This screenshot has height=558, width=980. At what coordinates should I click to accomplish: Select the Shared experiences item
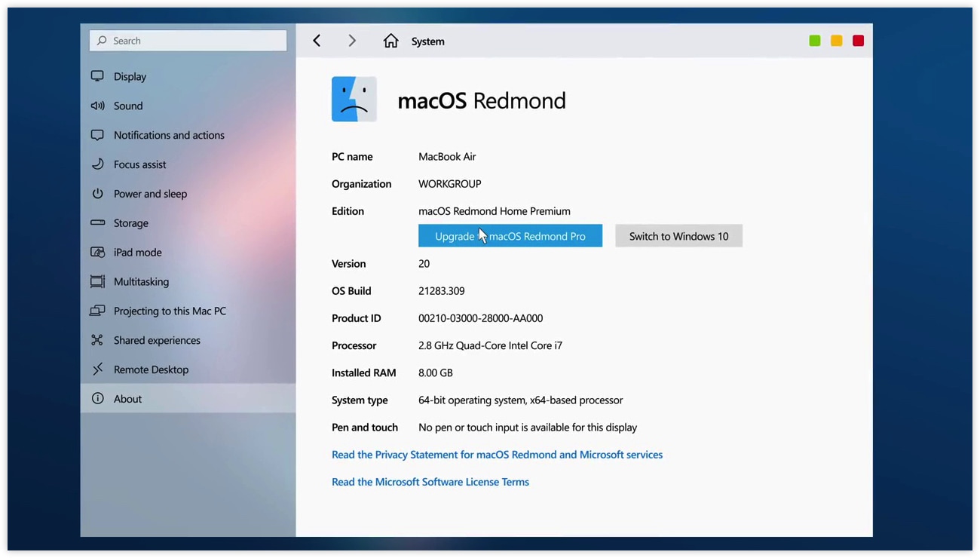(x=188, y=340)
